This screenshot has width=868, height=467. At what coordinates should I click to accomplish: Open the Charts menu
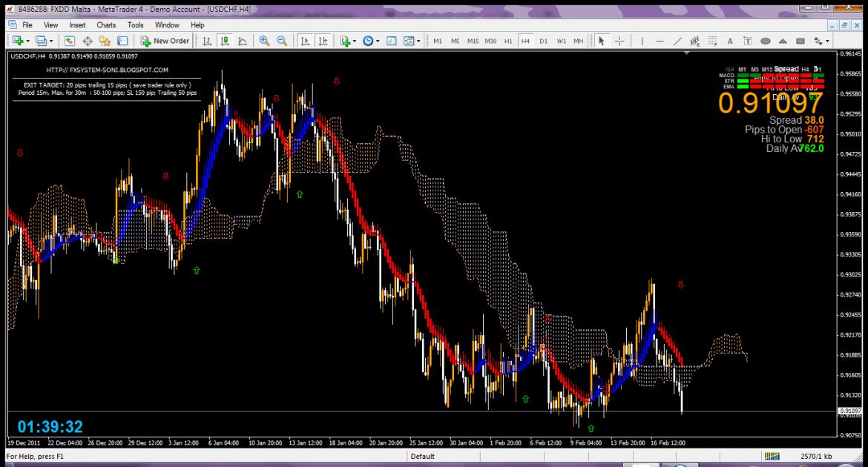(x=108, y=25)
